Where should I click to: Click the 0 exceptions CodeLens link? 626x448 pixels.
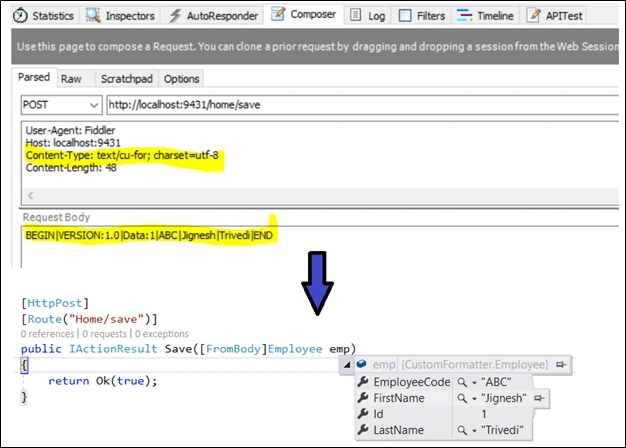click(x=162, y=334)
